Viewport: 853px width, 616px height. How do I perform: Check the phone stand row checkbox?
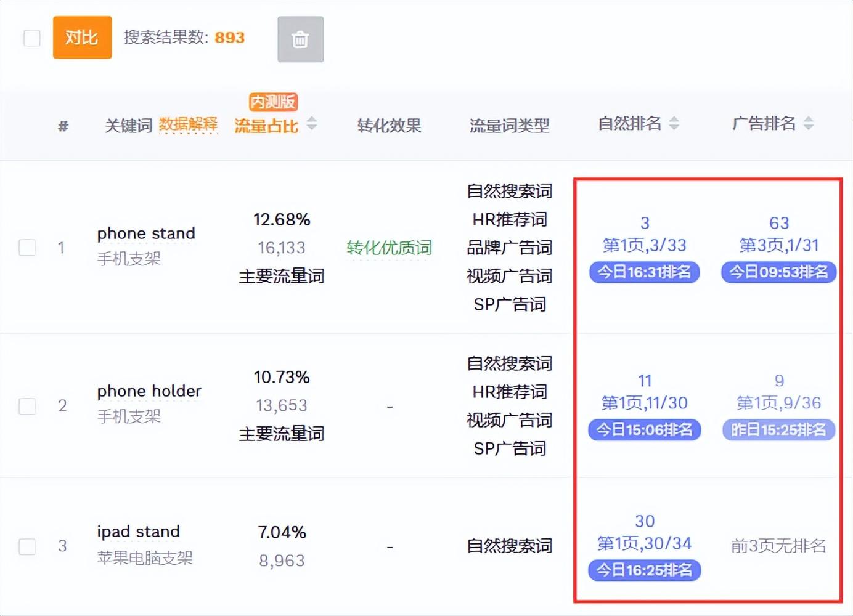27,248
